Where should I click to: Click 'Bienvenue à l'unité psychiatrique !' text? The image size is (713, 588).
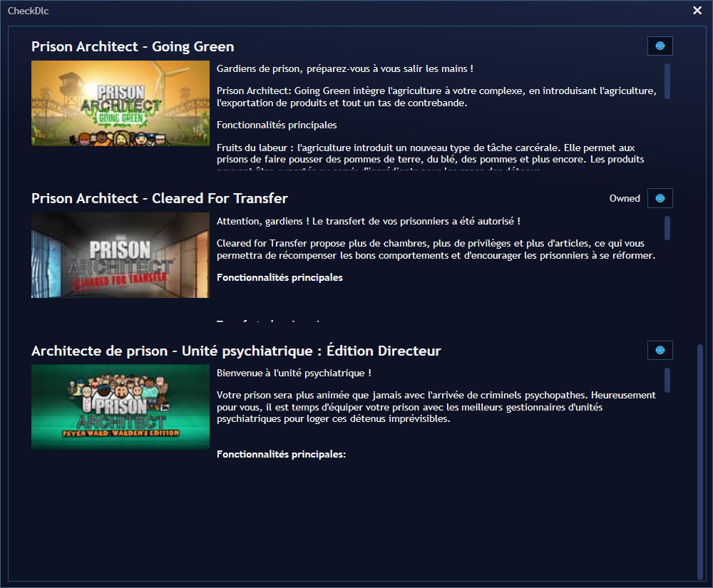(294, 373)
